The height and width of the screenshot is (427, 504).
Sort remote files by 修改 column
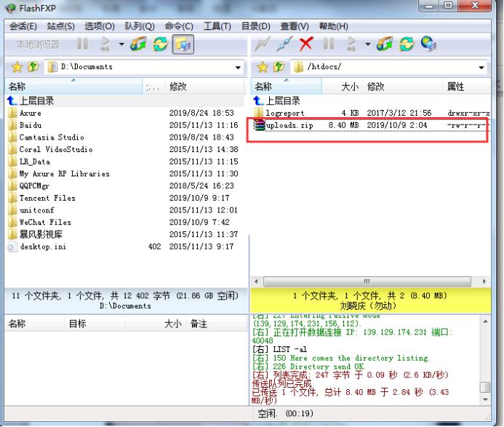point(403,86)
